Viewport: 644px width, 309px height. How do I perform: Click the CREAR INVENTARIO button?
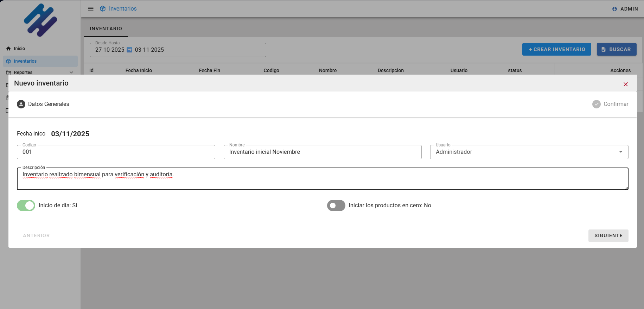pyautogui.click(x=556, y=50)
